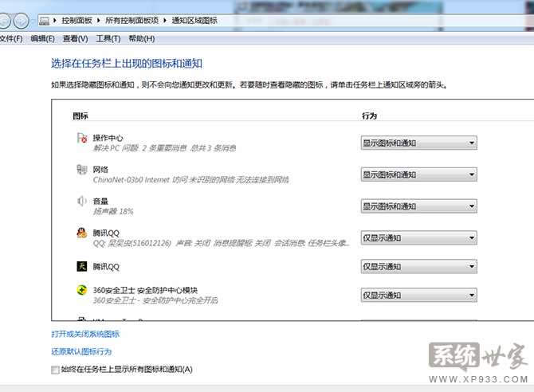This screenshot has height=392, width=534.
Task: Open behavior dropdown for second 腾讯QQ row
Action: coord(419,267)
